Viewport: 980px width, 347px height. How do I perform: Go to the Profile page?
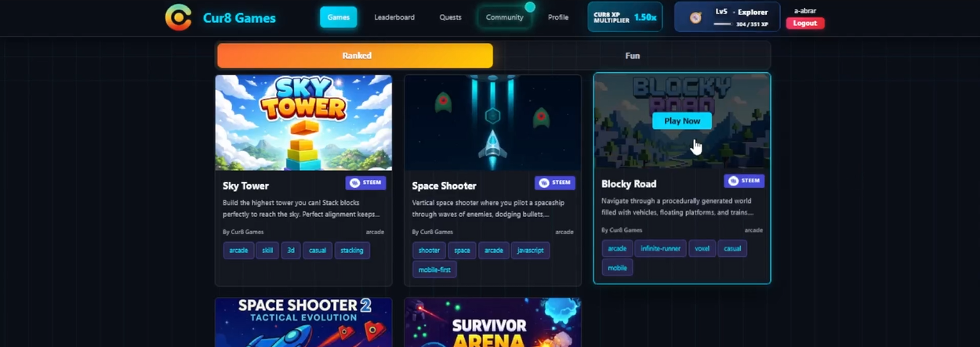[x=558, y=17]
